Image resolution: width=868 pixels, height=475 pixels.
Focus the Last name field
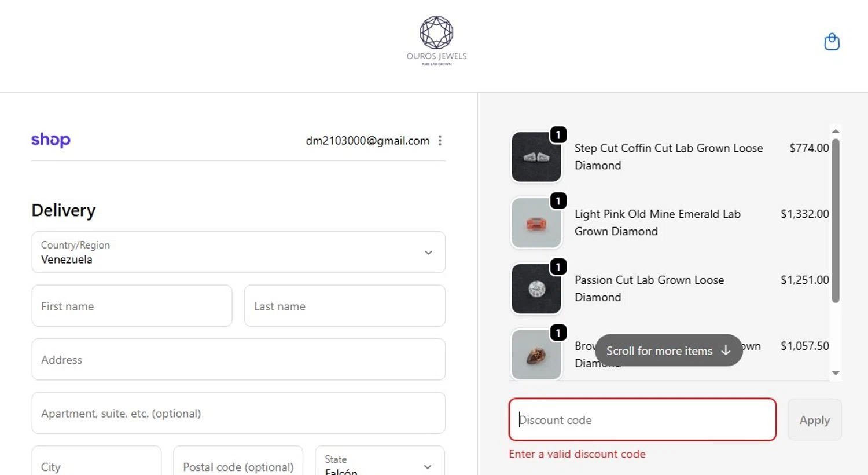pyautogui.click(x=345, y=306)
